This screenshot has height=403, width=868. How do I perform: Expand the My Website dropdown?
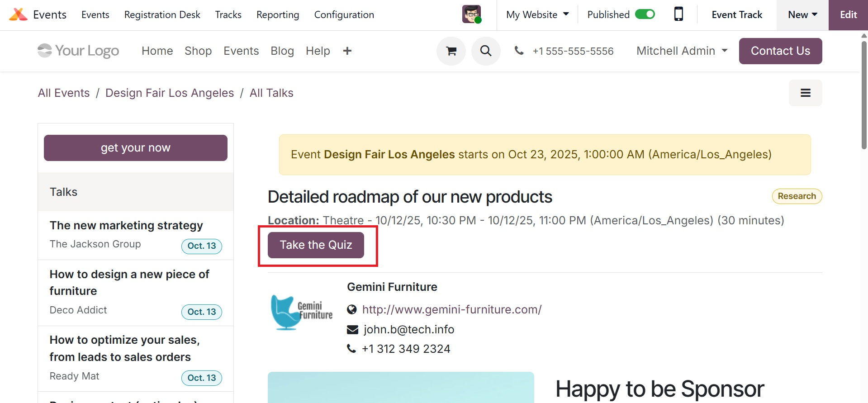[537, 14]
